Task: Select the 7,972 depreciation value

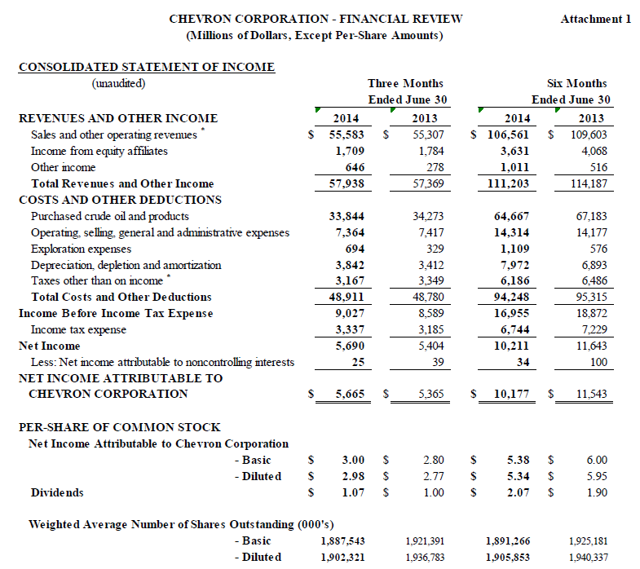Action: click(x=515, y=265)
